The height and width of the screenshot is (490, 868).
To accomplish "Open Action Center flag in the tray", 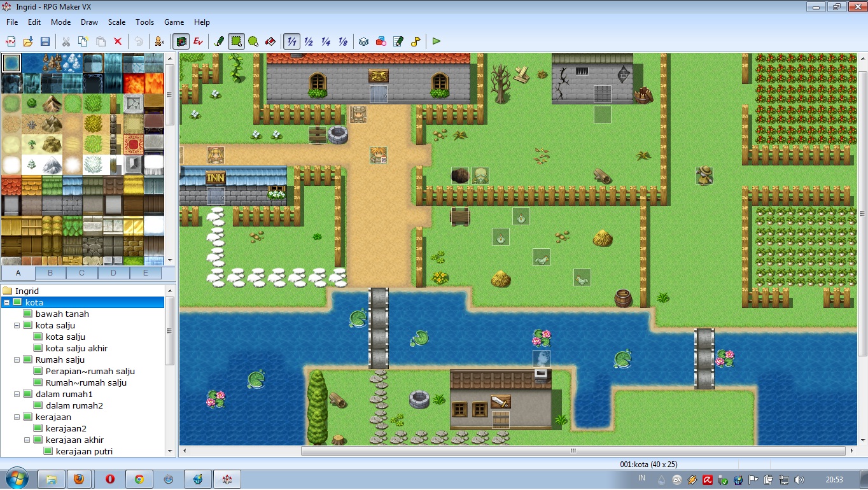I will click(753, 480).
